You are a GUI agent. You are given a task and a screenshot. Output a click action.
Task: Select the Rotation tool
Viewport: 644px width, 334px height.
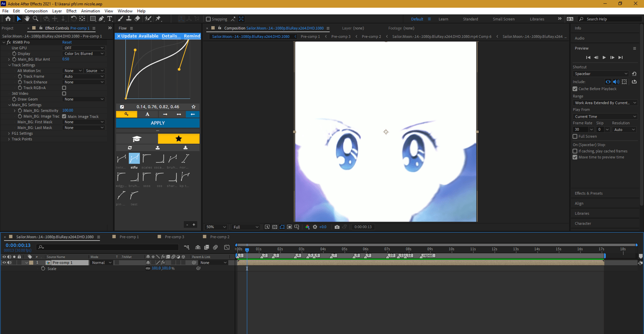[73, 19]
